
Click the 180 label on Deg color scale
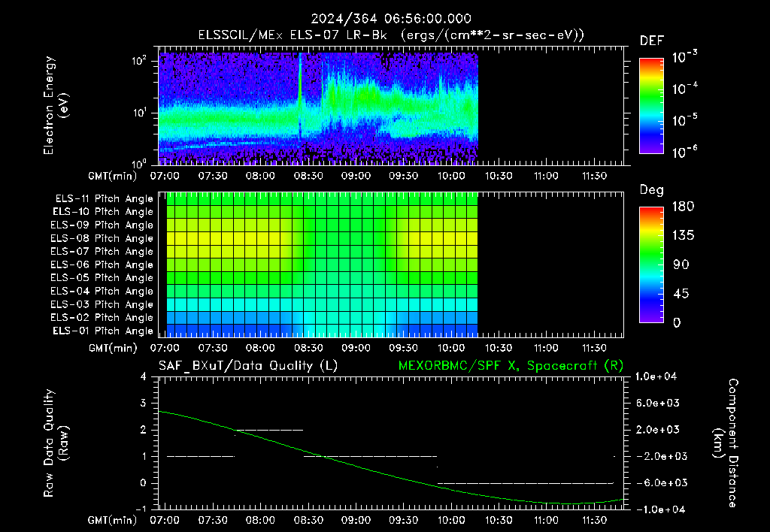tap(683, 207)
